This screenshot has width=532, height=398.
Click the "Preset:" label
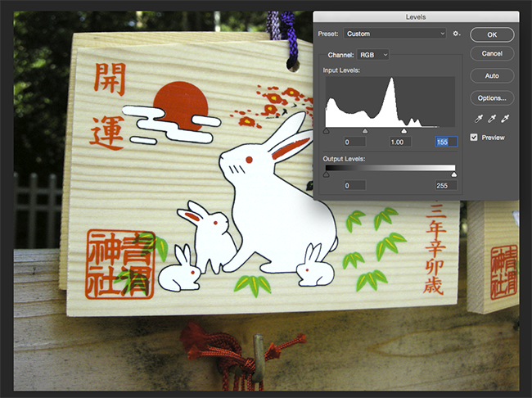coord(328,34)
